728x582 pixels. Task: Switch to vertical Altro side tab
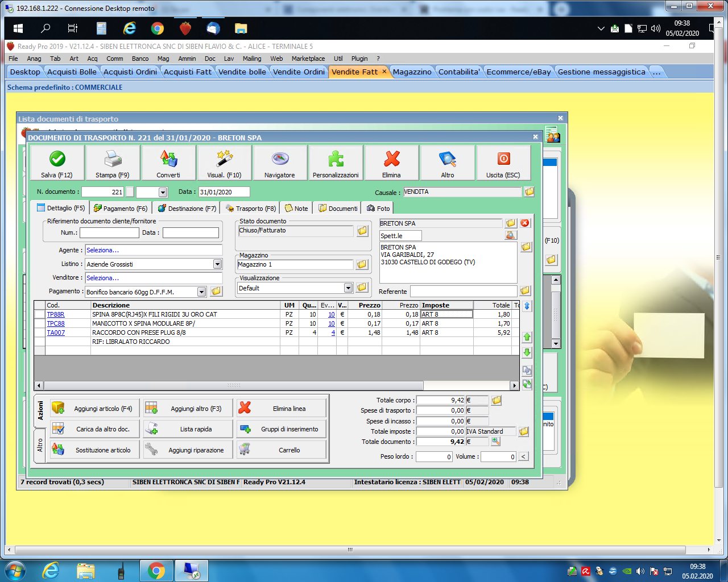point(40,446)
